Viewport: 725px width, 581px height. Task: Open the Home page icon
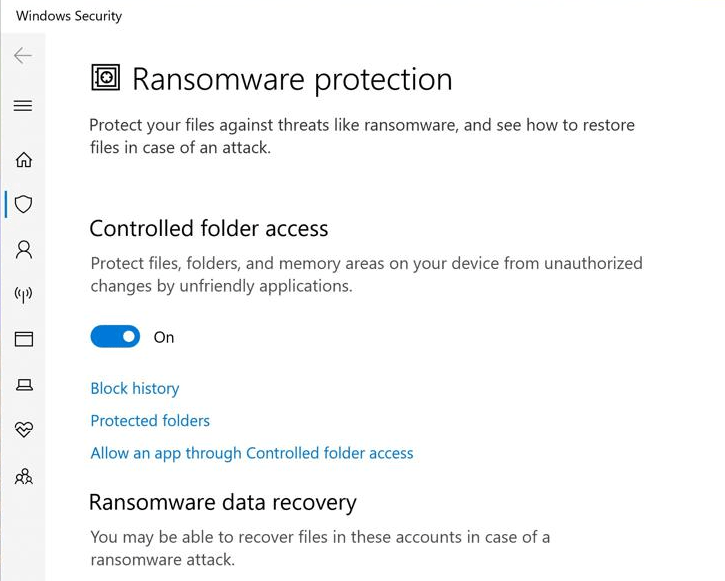point(23,159)
